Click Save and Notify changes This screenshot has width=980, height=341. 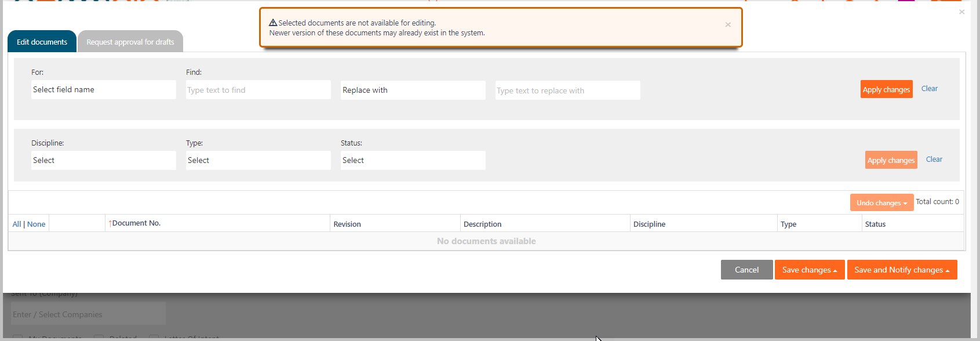901,270
